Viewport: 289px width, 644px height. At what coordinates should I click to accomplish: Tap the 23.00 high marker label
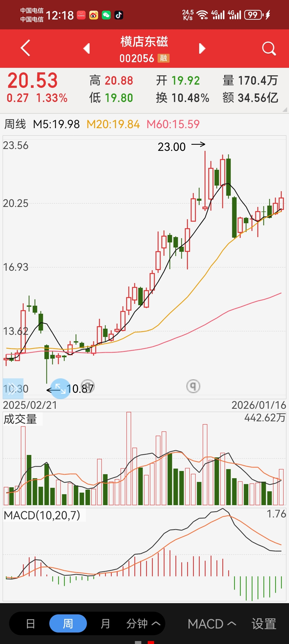pos(172,147)
